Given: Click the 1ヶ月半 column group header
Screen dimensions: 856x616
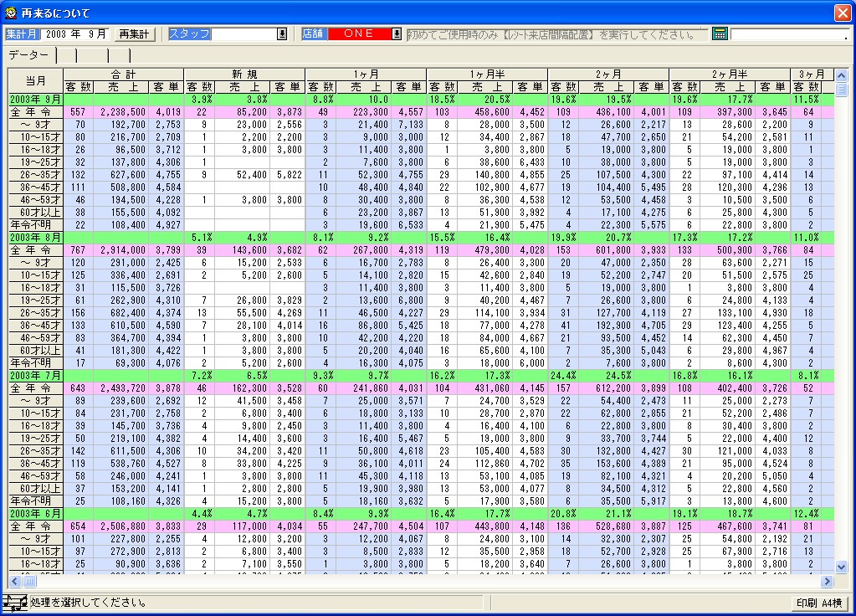Looking at the screenshot, I should click(487, 74).
